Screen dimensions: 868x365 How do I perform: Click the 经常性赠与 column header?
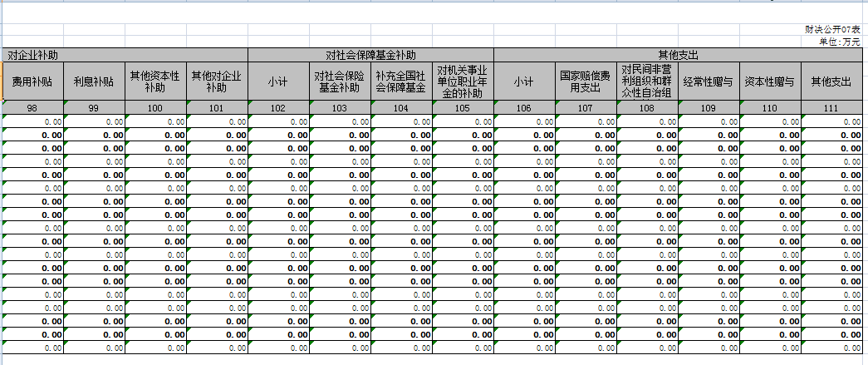[x=709, y=81]
